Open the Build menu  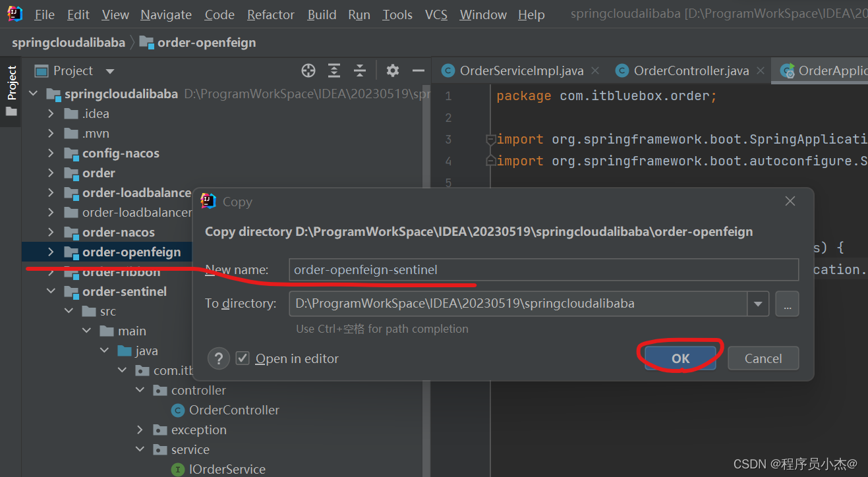pyautogui.click(x=322, y=14)
